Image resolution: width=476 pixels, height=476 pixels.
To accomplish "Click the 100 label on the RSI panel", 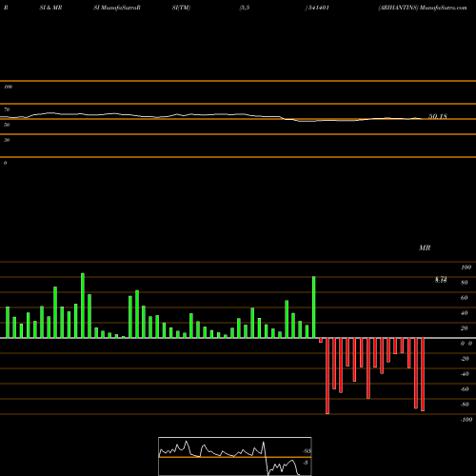I will pyautogui.click(x=8, y=87).
